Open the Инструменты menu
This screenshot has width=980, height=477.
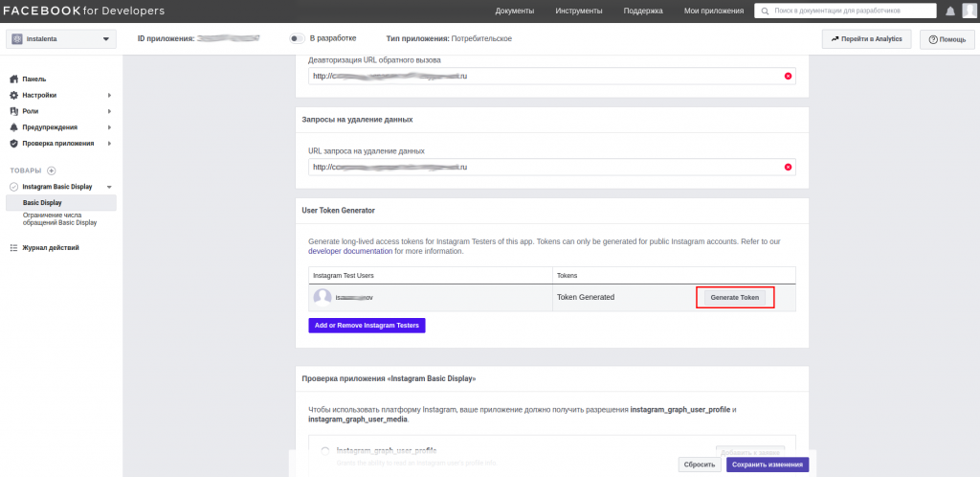[579, 11]
